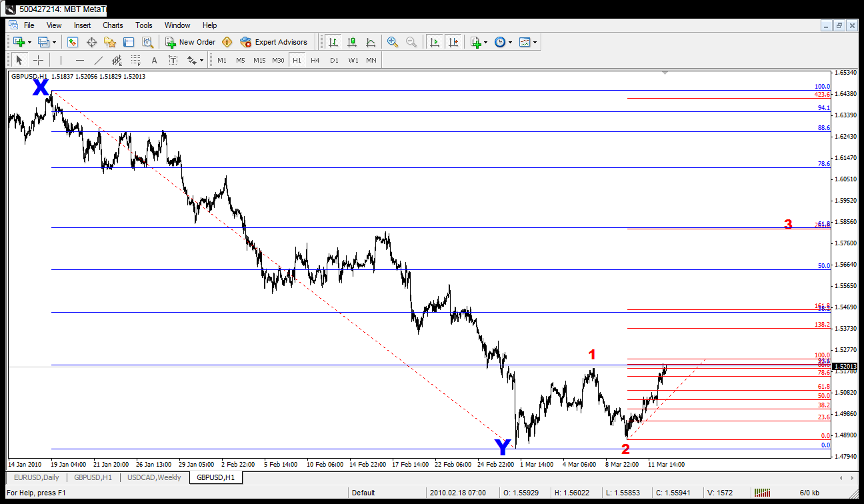This screenshot has height=504, width=864.
Task: Open the Strategy Tester panel
Action: tap(147, 42)
